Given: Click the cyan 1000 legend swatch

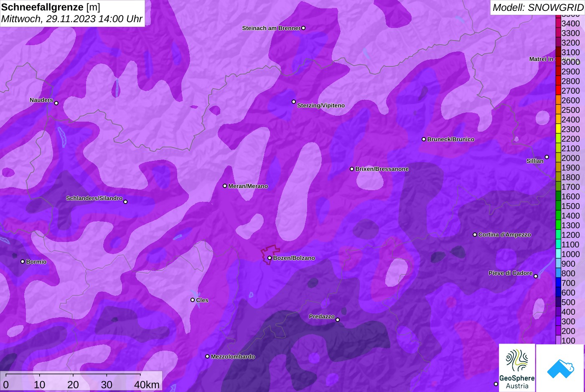Looking at the screenshot, I should (x=558, y=254).
